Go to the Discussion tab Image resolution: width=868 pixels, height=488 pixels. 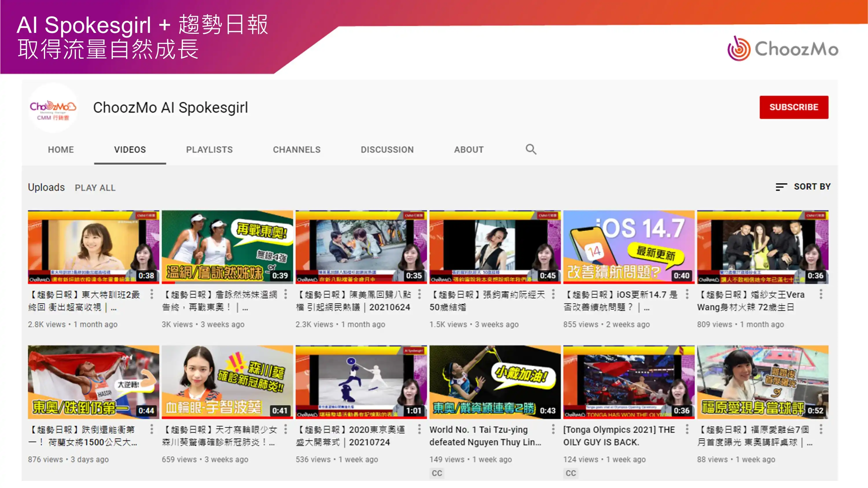(387, 149)
